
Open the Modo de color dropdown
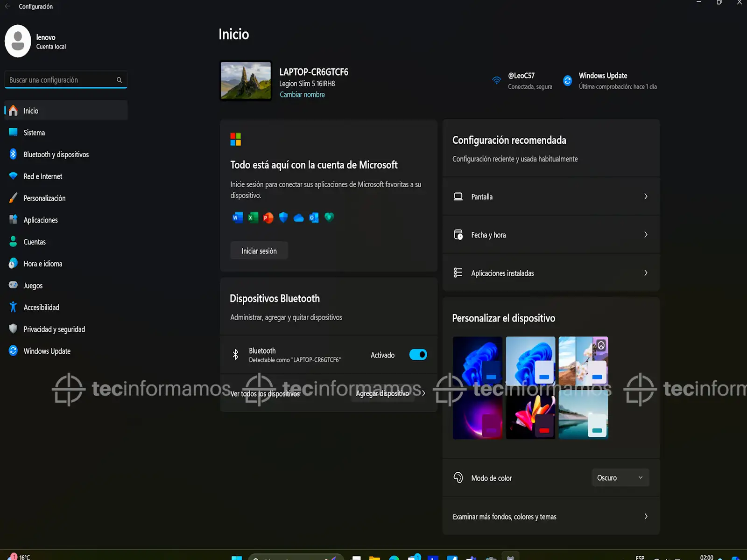click(620, 478)
